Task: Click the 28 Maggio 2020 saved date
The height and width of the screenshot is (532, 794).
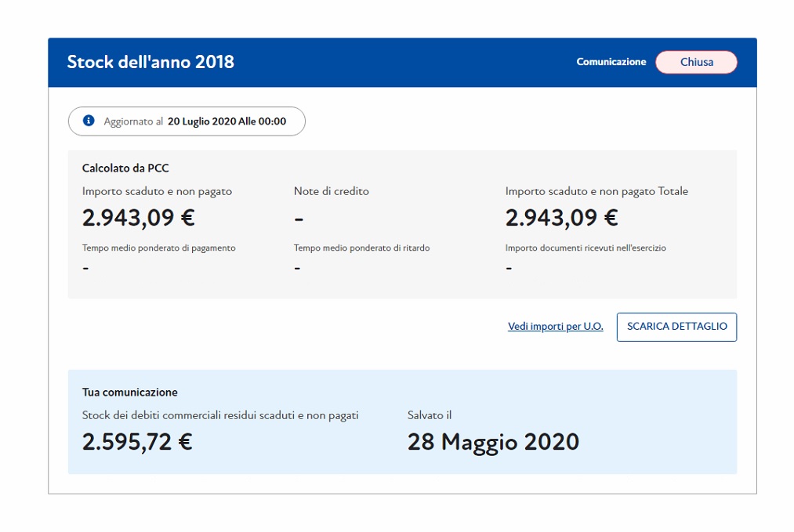Action: pos(493,442)
